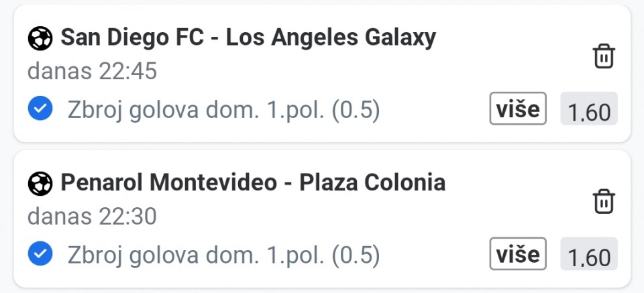Click the 'danas 22:30' kickoff time
The image size is (644, 293).
[x=92, y=217]
